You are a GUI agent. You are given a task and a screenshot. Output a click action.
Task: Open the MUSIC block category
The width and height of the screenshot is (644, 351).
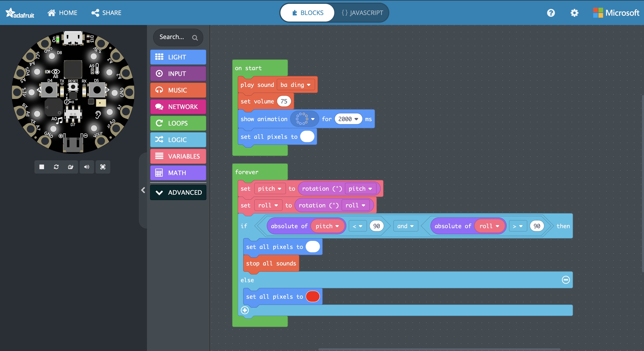(178, 90)
